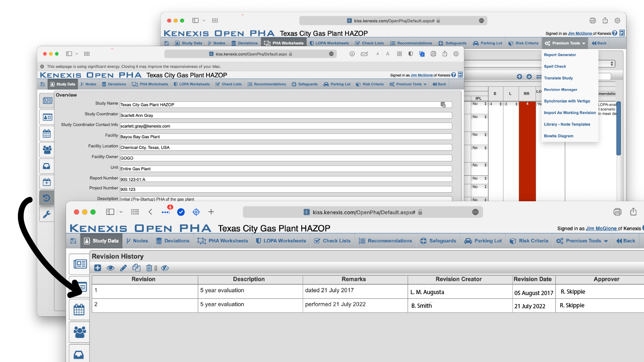
Task: Open Revision Manager from Premium Tools menu
Action: tap(561, 90)
